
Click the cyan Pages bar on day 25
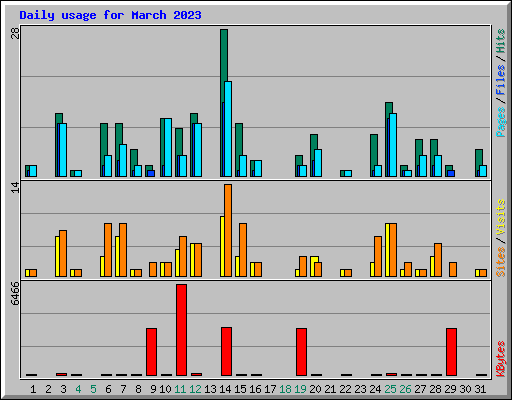point(393,145)
